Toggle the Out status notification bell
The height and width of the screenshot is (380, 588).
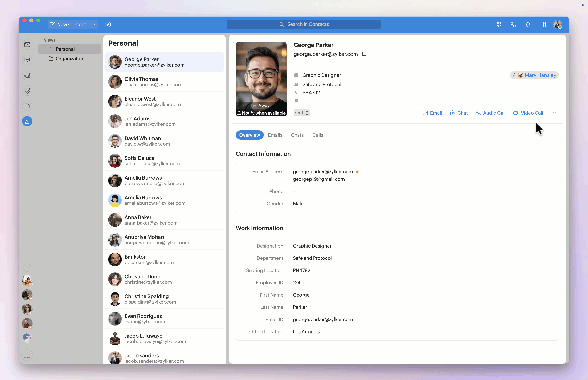[x=307, y=113]
